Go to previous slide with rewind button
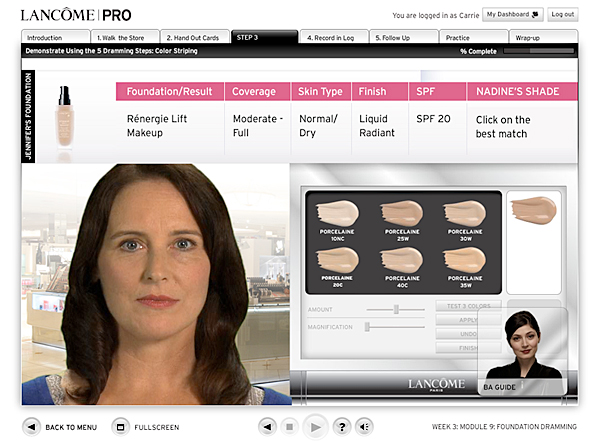Screen dimensions: 600x445 pyautogui.click(x=268, y=427)
